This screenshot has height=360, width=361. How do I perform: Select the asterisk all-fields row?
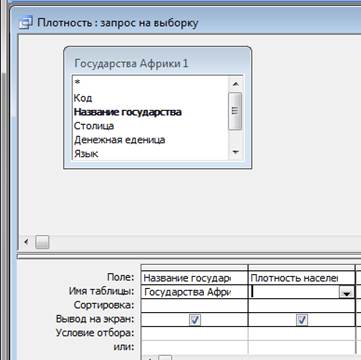[150, 83]
